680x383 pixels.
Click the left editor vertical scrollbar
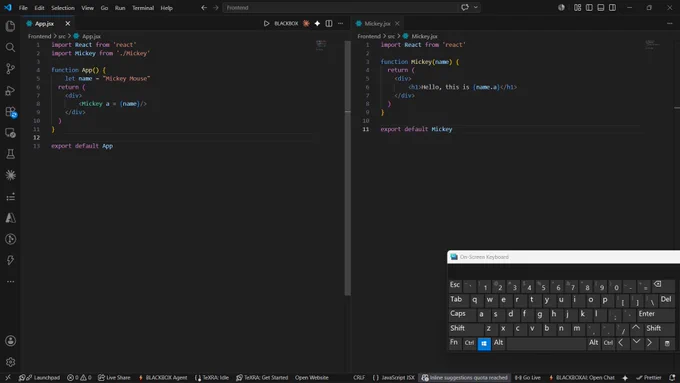(347, 168)
